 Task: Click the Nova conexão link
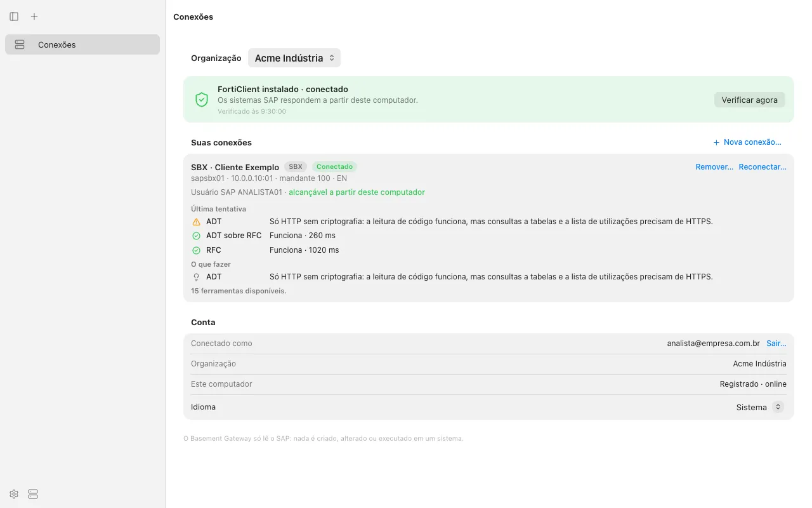point(747,142)
